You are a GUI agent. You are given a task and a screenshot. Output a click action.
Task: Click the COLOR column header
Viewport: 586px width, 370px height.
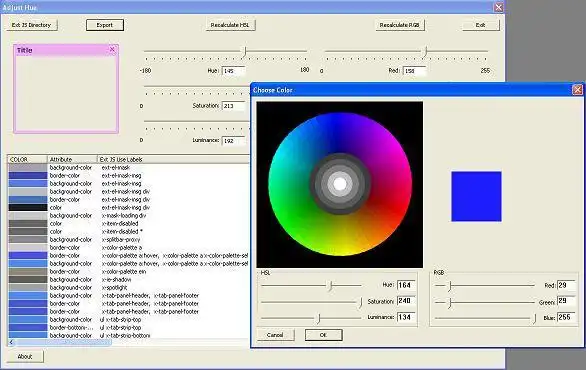point(27,160)
